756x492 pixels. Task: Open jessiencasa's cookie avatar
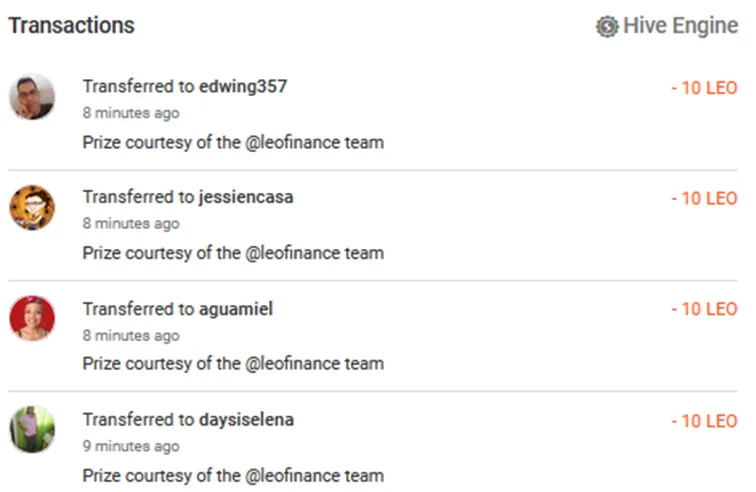32,207
